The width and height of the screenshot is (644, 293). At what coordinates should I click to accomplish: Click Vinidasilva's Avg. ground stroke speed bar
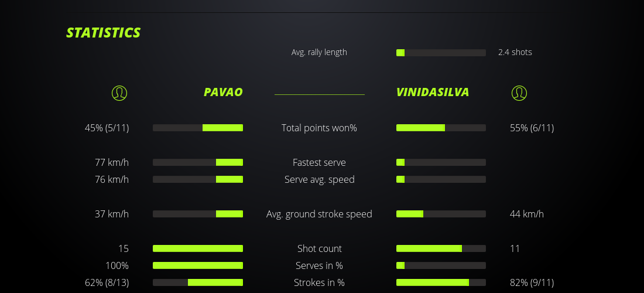click(x=441, y=214)
